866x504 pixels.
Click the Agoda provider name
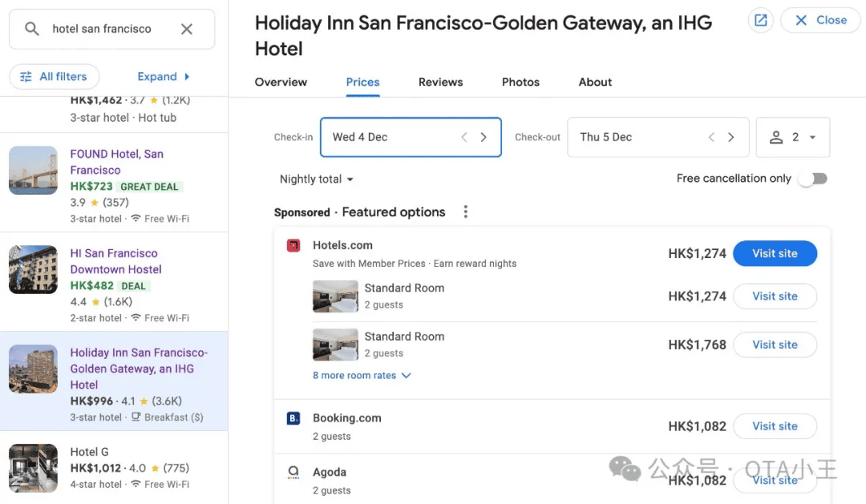[x=330, y=472]
